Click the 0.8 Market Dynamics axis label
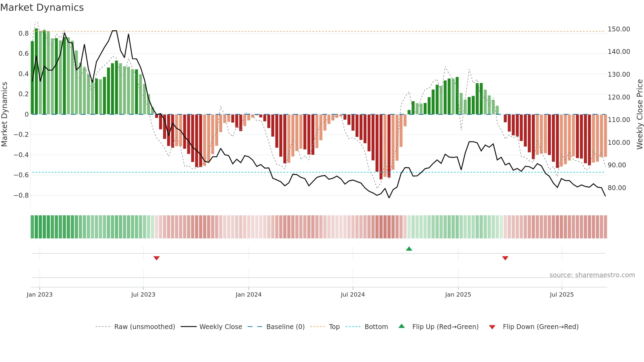This screenshot has height=362, width=644. 24,33
